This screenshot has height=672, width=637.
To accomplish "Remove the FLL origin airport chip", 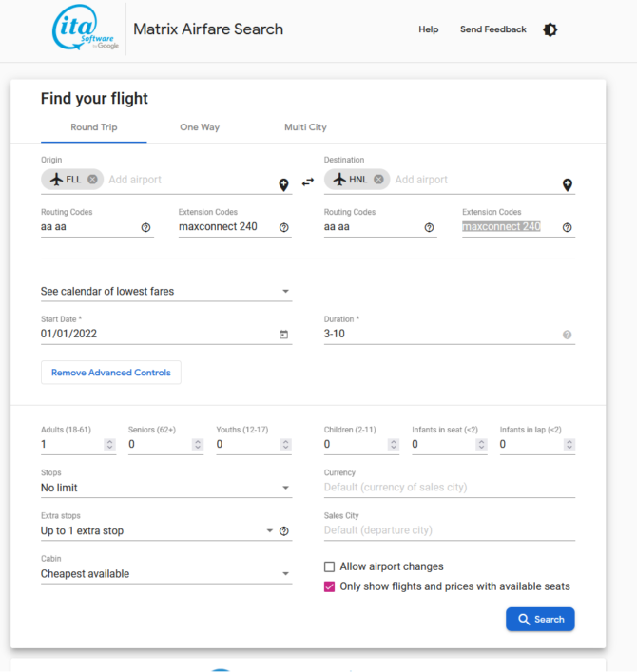I will (x=92, y=179).
